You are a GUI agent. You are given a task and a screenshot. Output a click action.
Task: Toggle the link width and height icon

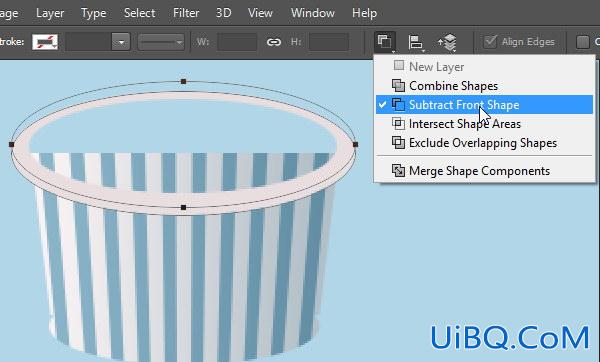point(274,42)
